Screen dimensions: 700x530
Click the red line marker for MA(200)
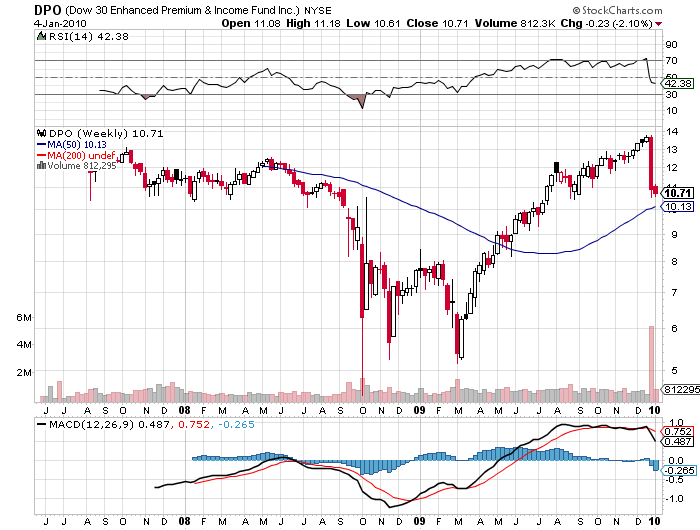[42, 155]
